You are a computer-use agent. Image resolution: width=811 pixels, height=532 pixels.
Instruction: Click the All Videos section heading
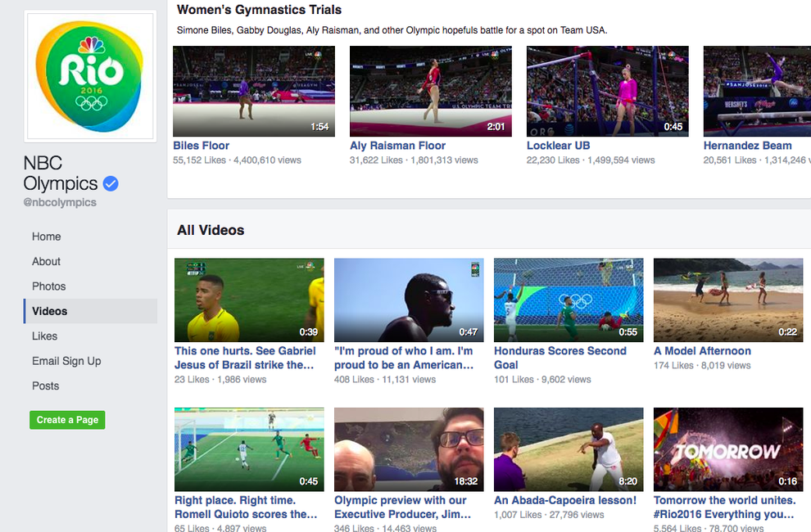pos(211,230)
